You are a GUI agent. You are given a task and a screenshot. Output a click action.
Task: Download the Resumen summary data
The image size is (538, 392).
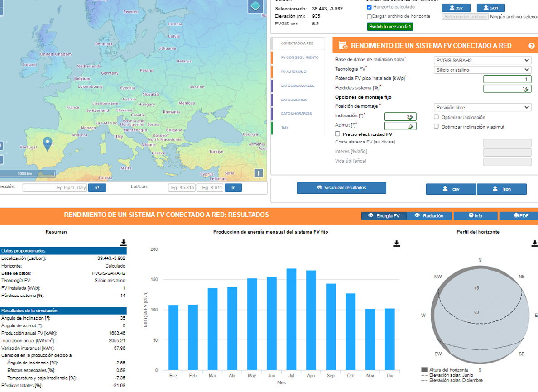click(x=123, y=243)
